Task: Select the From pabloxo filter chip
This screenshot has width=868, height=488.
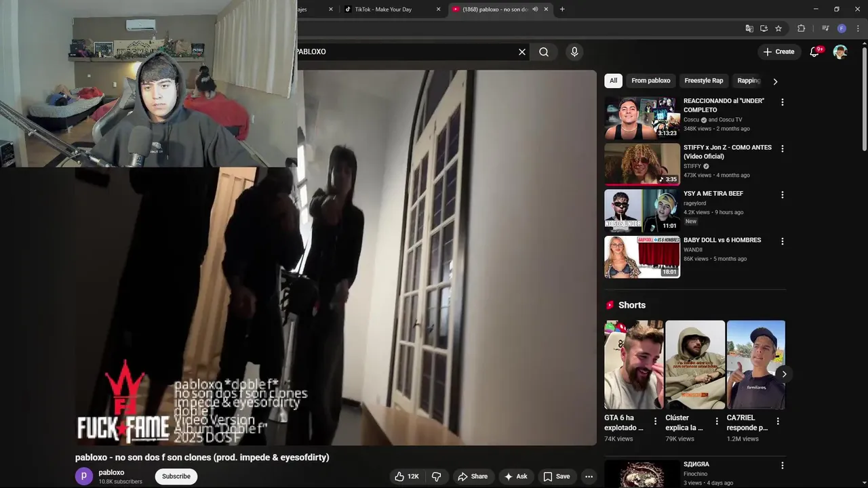Action: 650,81
